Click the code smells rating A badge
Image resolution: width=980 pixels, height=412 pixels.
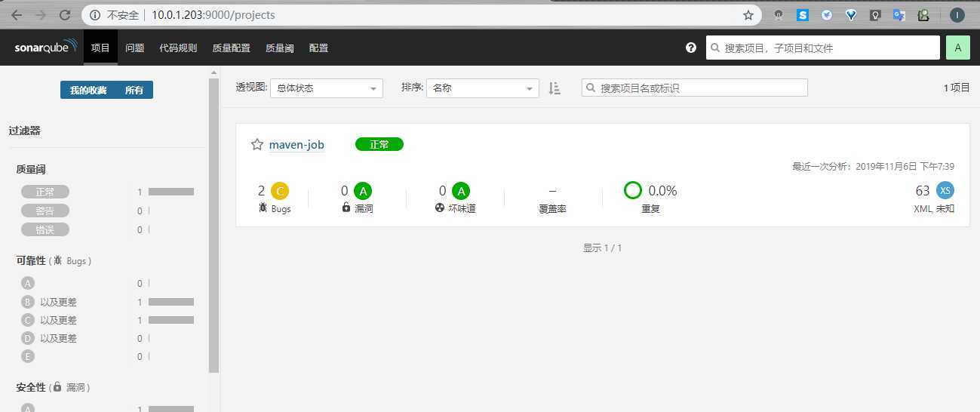(x=461, y=191)
